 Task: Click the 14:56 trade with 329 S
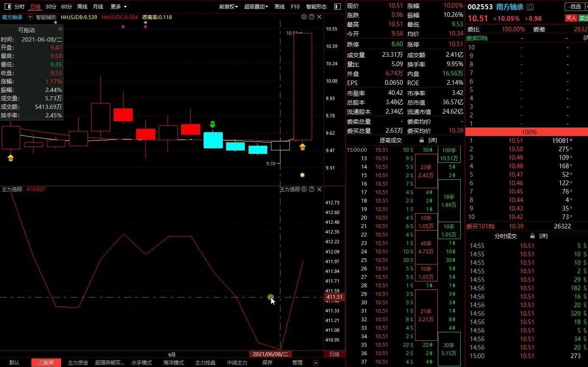click(526, 314)
